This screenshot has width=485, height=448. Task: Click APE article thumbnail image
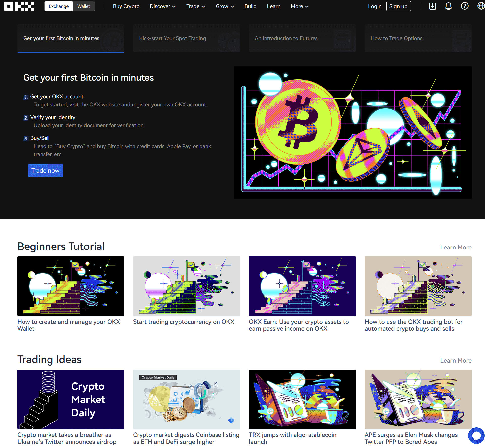tap(418, 399)
